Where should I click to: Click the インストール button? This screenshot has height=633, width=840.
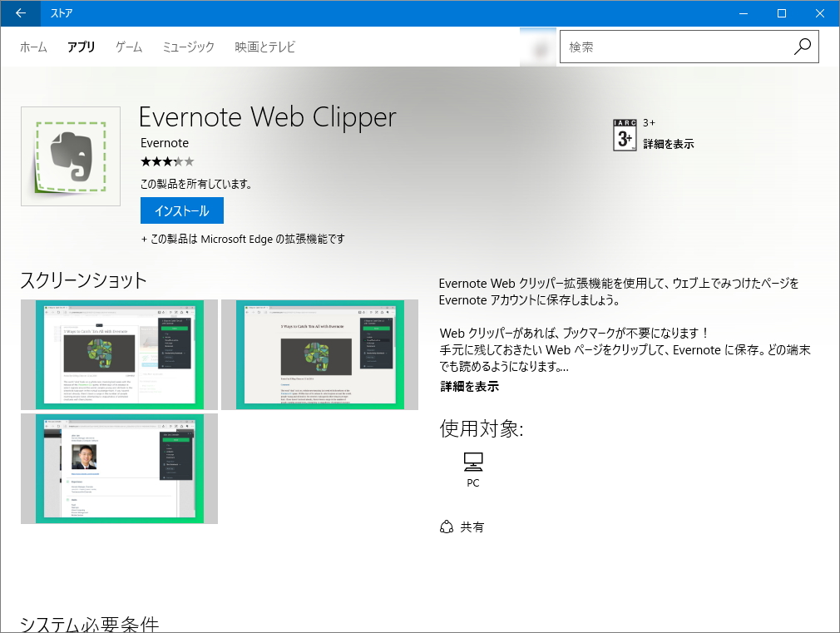click(x=181, y=210)
